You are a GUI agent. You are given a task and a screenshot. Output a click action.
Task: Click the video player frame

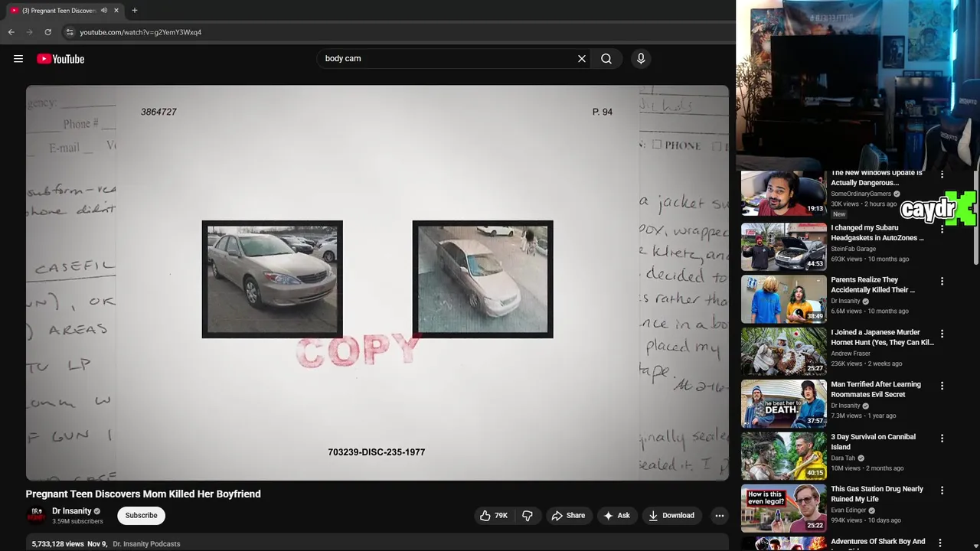377,282
